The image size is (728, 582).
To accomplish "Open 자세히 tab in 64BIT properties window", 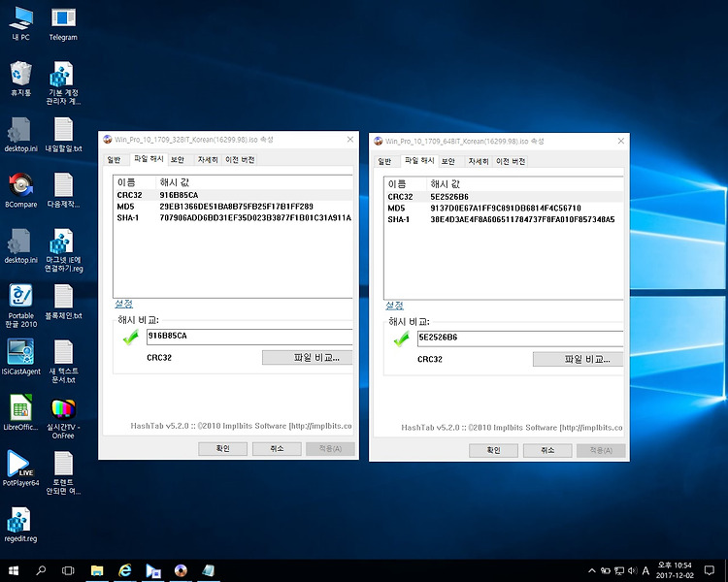I will point(478,162).
